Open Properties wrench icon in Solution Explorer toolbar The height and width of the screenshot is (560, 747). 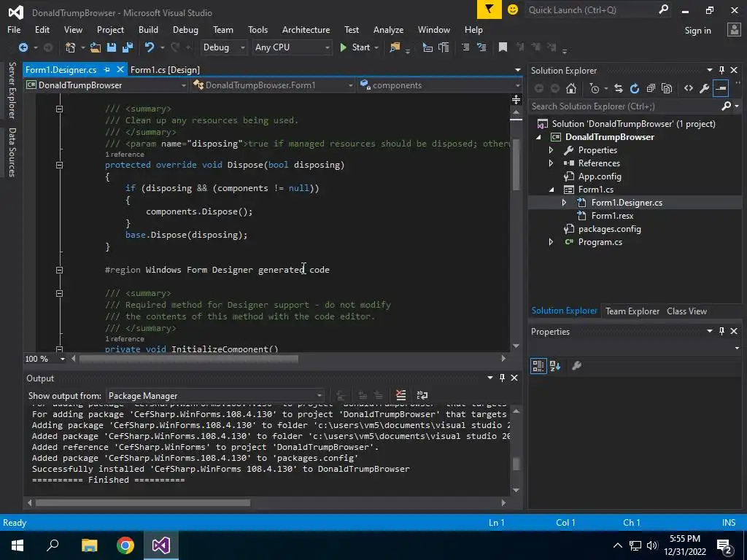(704, 88)
